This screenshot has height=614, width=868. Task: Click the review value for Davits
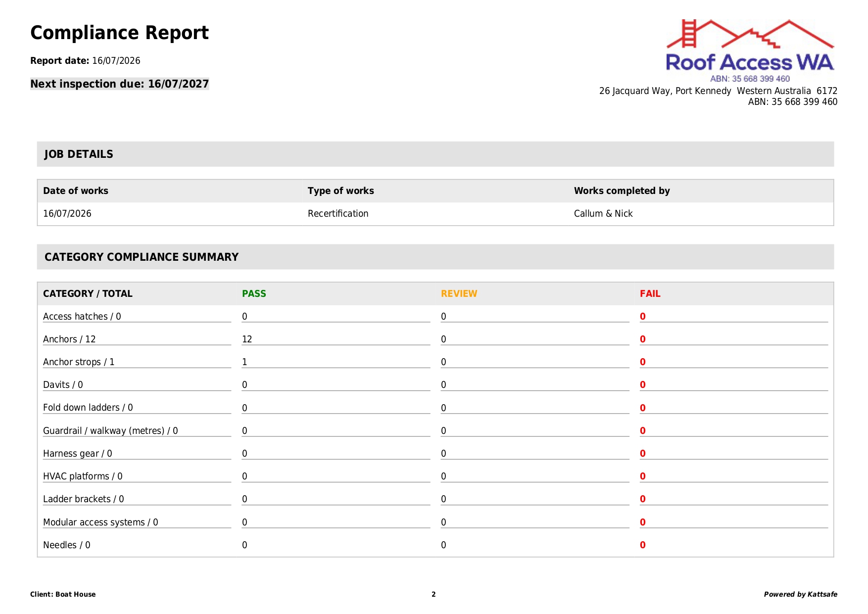point(443,384)
